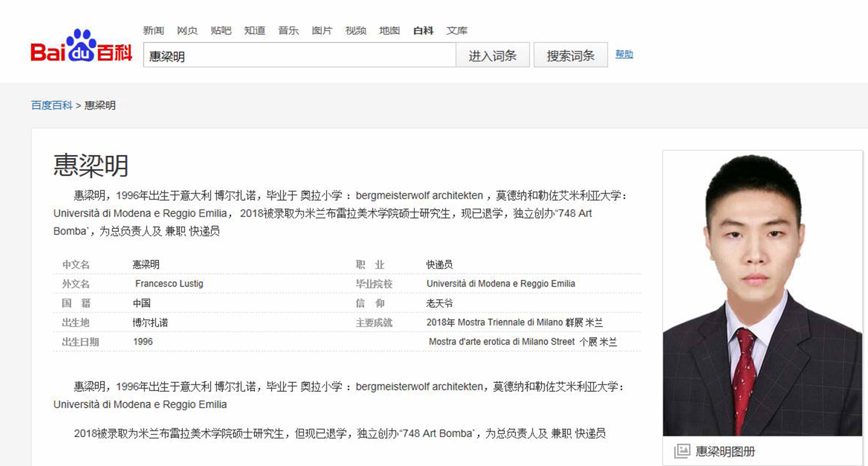Image resolution: width=868 pixels, height=466 pixels.
Task: Click the 老天爷 value
Action: point(439,303)
